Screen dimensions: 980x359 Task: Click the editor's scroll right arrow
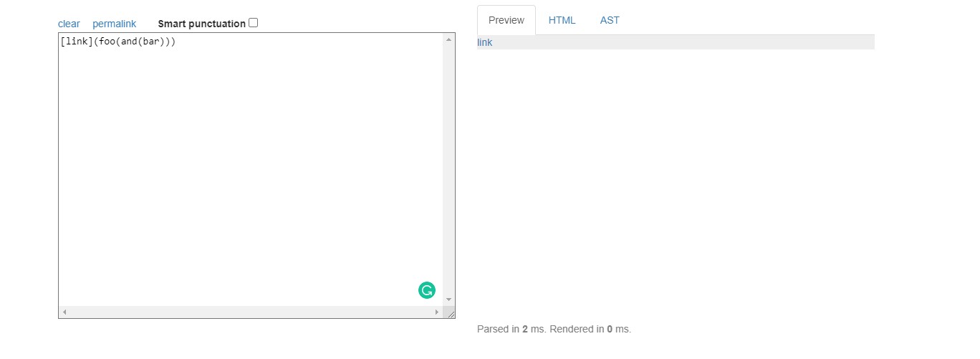437,312
